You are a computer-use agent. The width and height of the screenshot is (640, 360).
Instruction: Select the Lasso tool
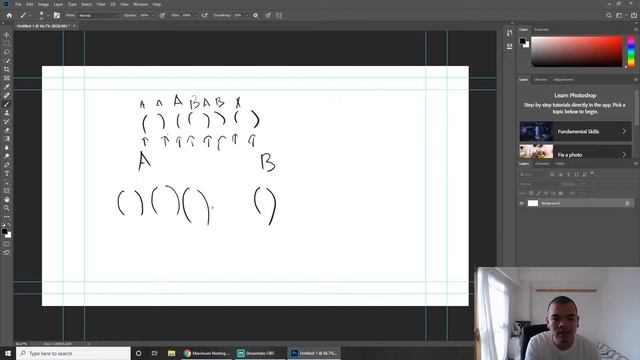point(7,52)
